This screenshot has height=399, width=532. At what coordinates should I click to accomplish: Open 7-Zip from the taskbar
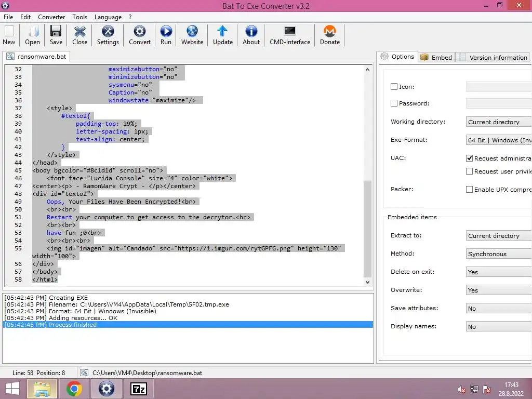coord(139,389)
